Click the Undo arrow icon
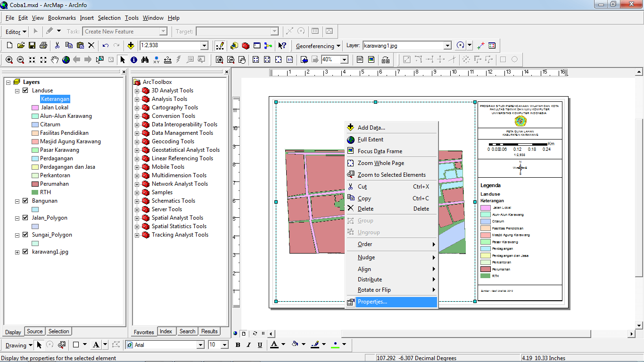Image resolution: width=644 pixels, height=362 pixels. tap(105, 46)
